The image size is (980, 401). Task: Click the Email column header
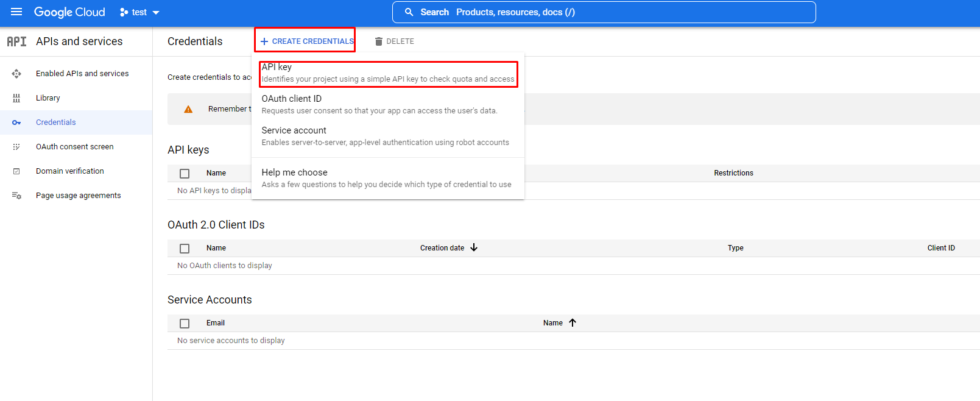pyautogui.click(x=216, y=323)
